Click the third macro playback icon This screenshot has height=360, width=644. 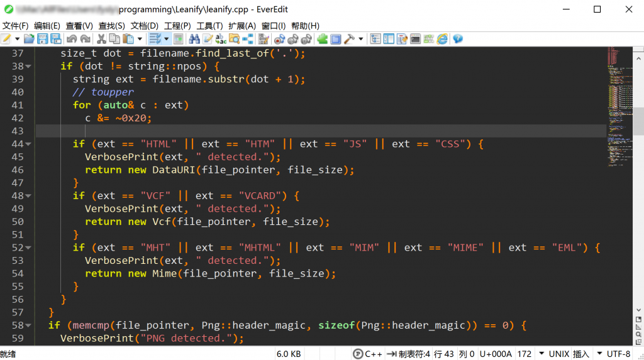coord(306,39)
